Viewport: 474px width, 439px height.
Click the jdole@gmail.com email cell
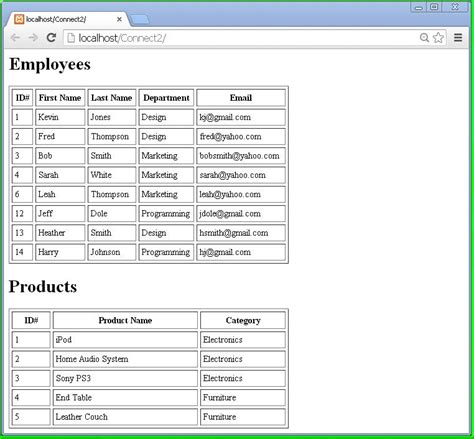(241, 214)
